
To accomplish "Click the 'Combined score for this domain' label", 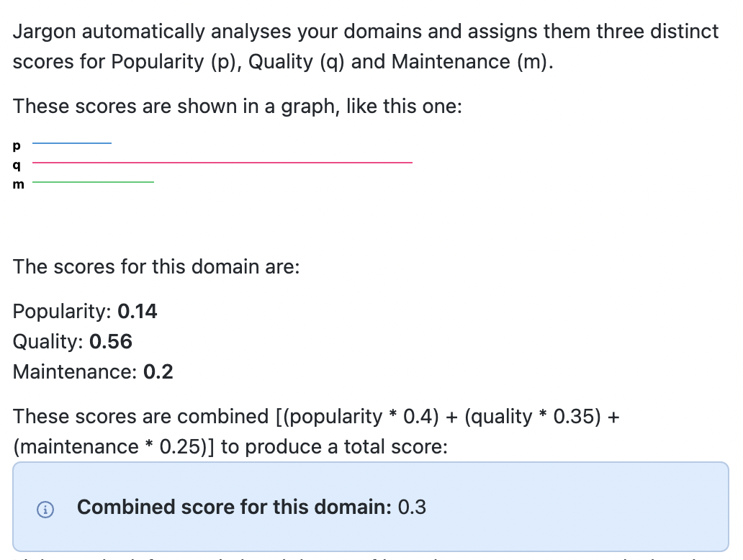I will click(234, 507).
